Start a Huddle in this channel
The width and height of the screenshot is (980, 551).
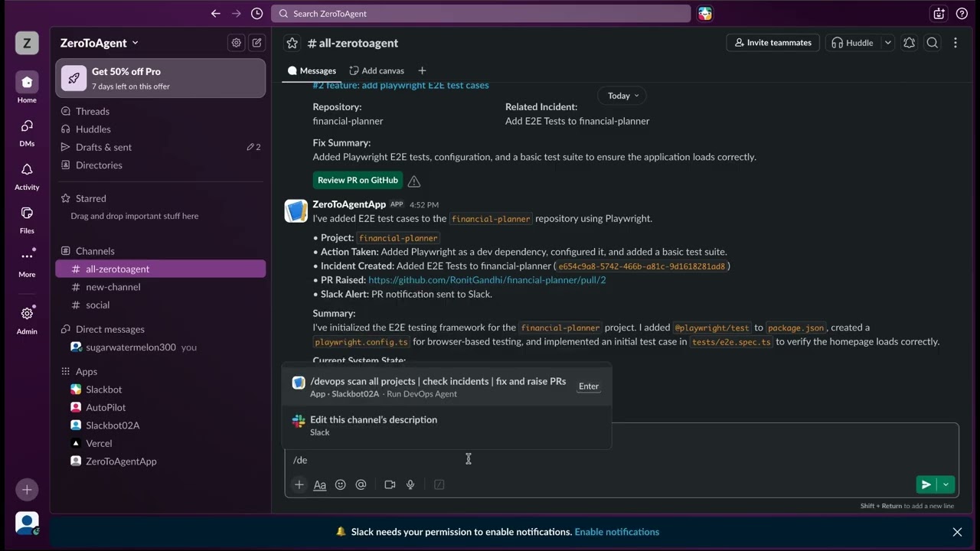pos(852,43)
